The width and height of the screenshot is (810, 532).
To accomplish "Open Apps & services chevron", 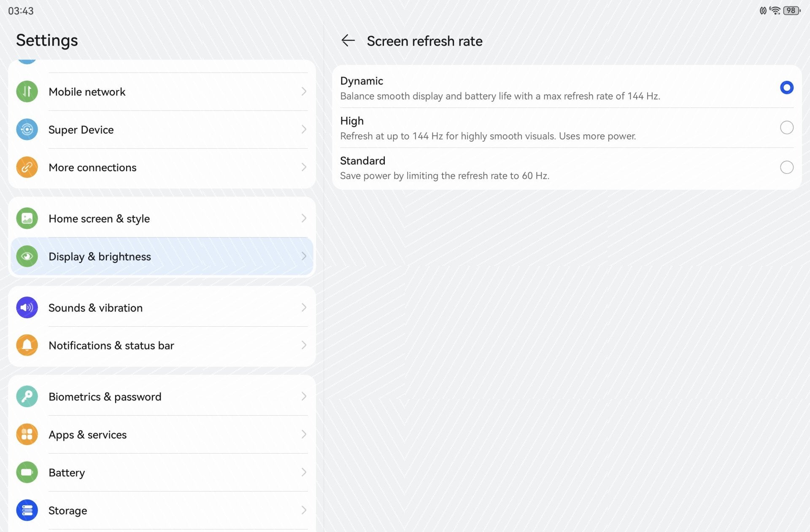I will (304, 435).
